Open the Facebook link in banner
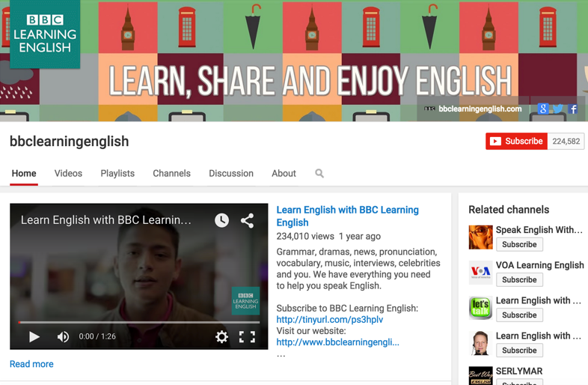Image resolution: width=588 pixels, height=385 pixels. pos(572,109)
